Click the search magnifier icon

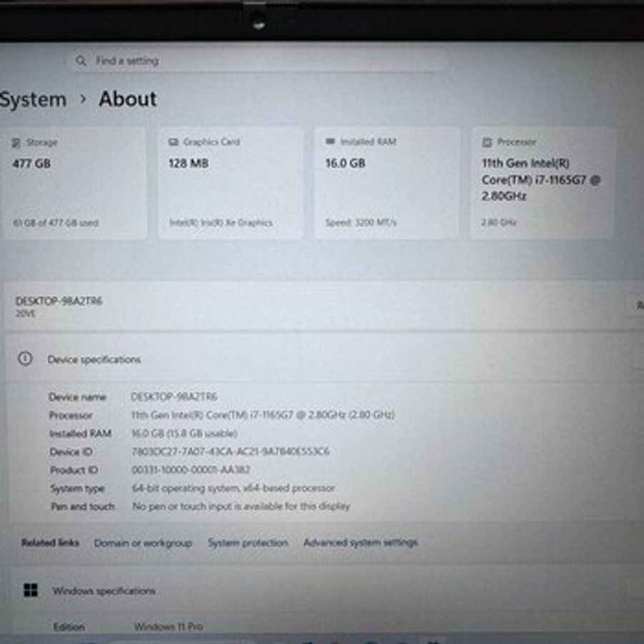[81, 61]
